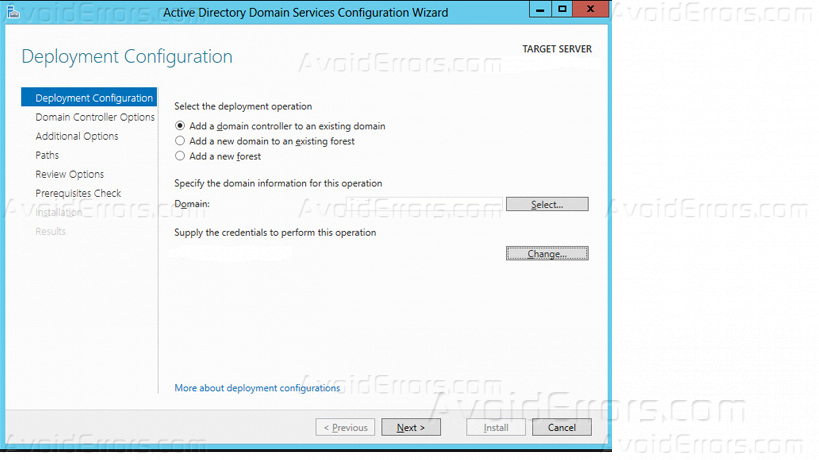Go to Domain Controller Options step
This screenshot has height=460, width=819.
94,117
